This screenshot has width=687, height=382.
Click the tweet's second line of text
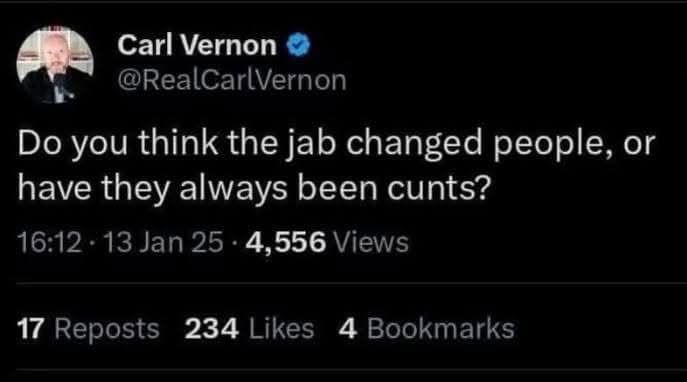(x=253, y=189)
